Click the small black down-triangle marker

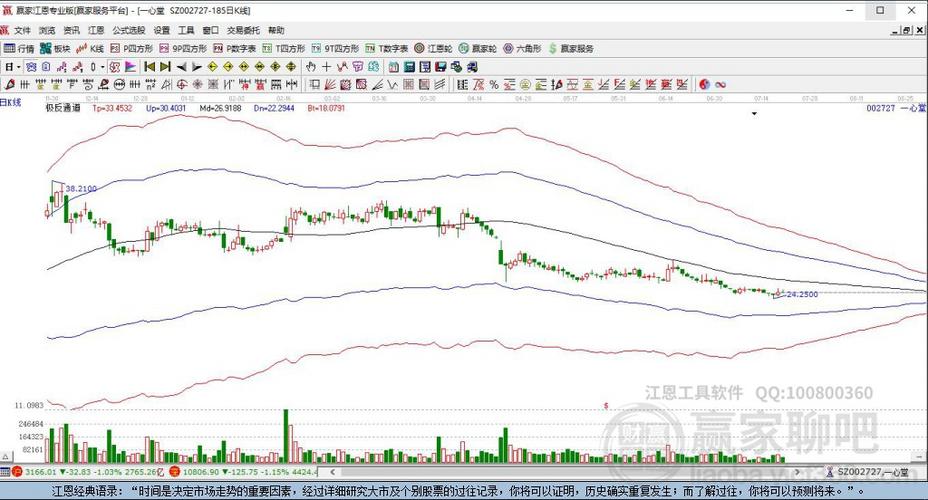pyautogui.click(x=755, y=114)
